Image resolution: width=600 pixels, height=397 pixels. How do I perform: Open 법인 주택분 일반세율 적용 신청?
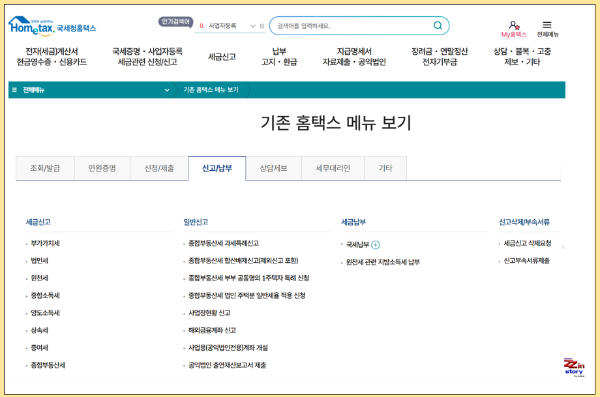pyautogui.click(x=247, y=296)
